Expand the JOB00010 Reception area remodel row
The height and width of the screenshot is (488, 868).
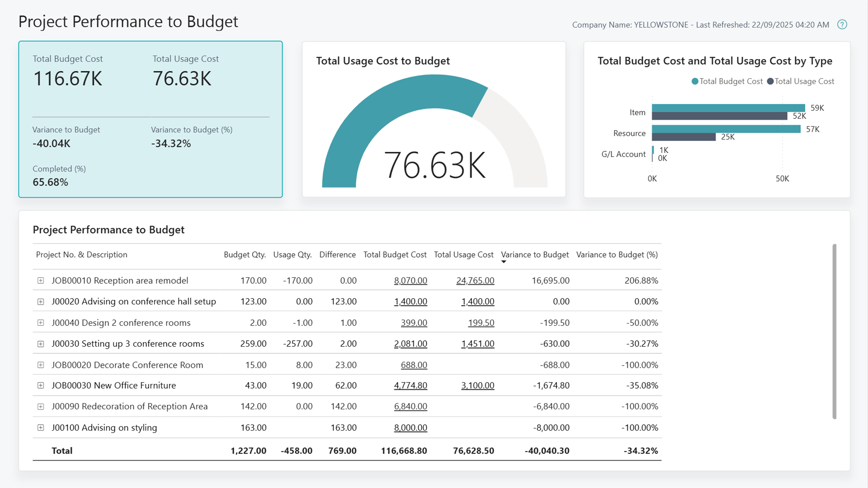[40, 280]
